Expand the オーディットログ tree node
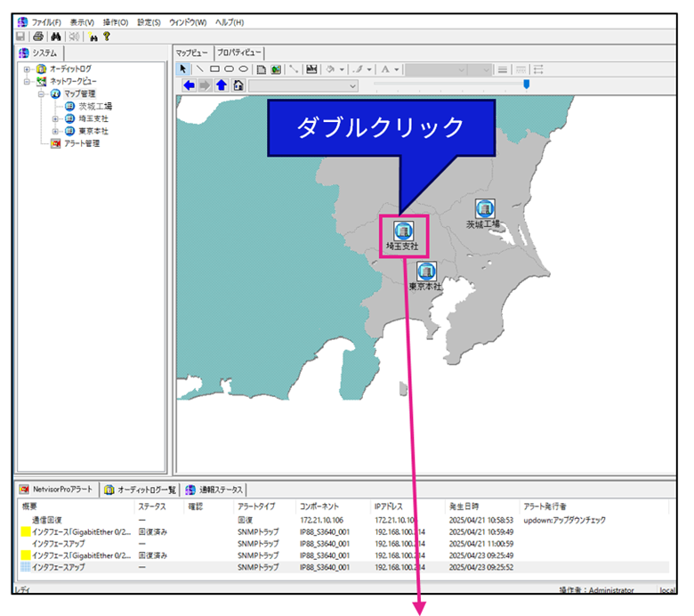The width and height of the screenshot is (694, 616). (28, 69)
